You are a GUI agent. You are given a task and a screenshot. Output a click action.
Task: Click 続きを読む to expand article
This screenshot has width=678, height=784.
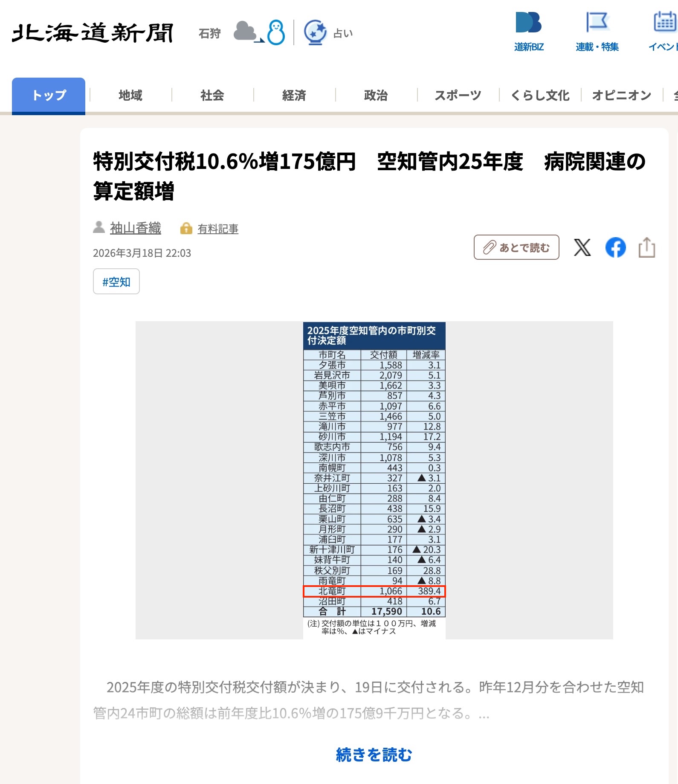coord(374,755)
